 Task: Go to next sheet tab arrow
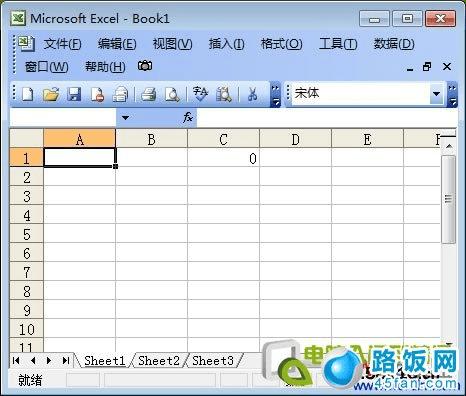tap(49, 360)
